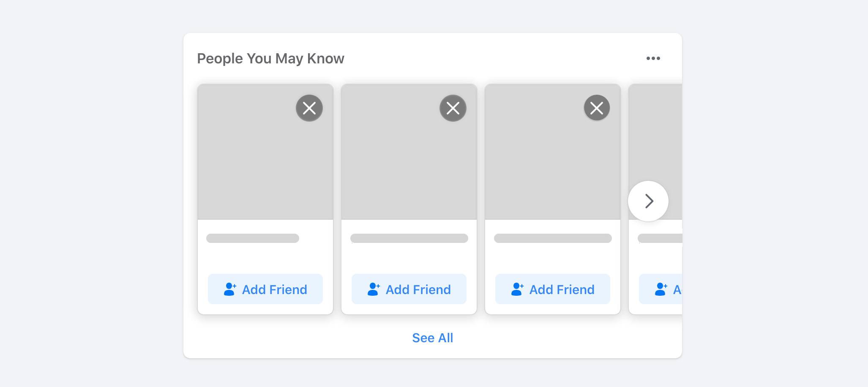Show next suggestions with the right chevron
The image size is (868, 387).
pyautogui.click(x=648, y=201)
